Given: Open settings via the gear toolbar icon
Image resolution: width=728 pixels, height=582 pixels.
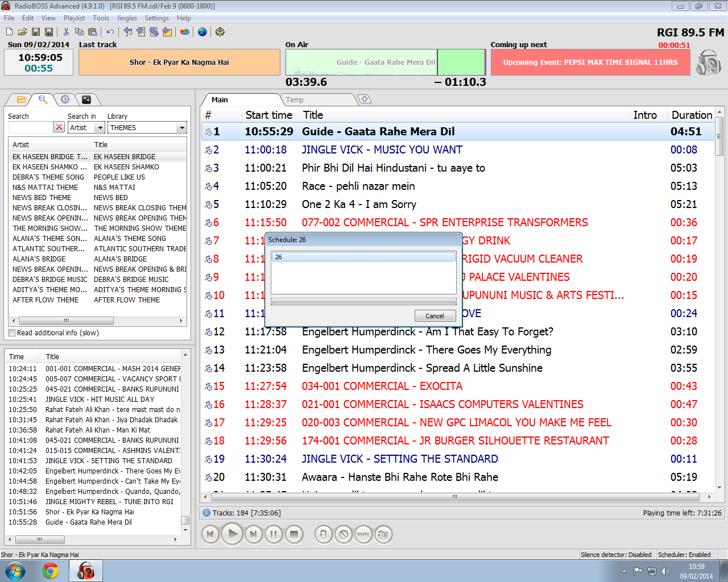Looking at the screenshot, I should (220, 32).
